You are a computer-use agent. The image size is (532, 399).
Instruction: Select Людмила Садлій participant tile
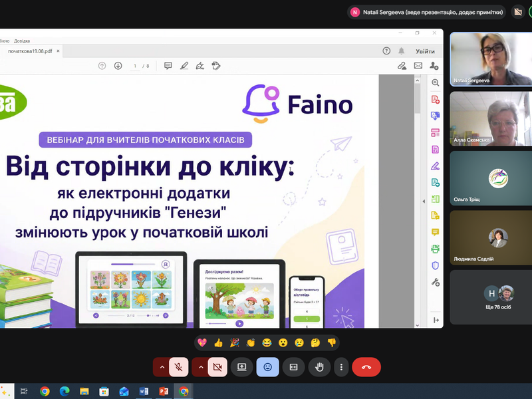pos(491,237)
